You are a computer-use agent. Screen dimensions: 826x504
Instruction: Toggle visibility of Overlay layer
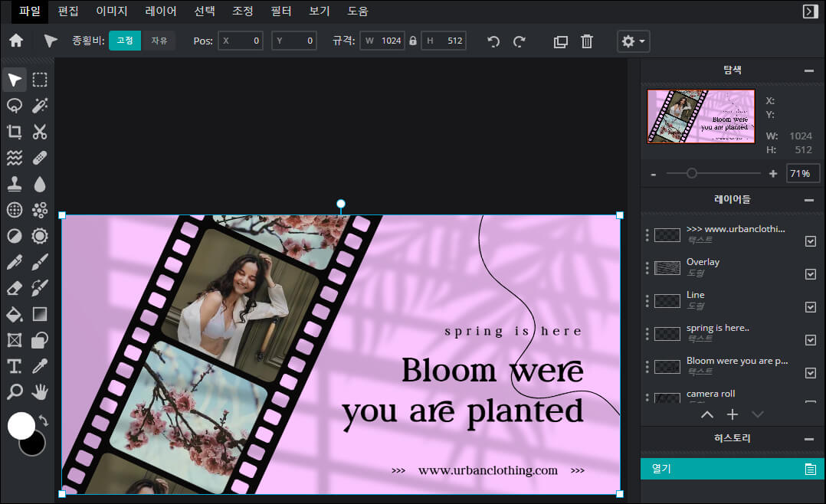811,274
